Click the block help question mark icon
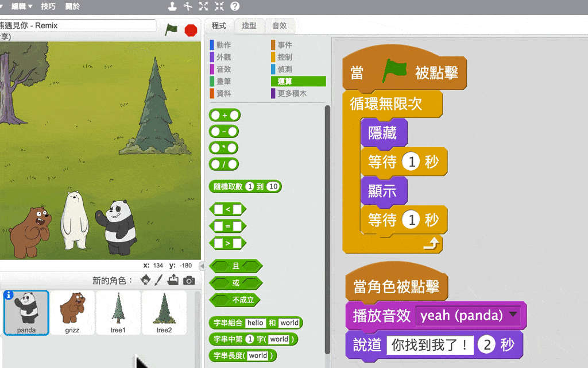This screenshot has height=368, width=588. coord(235,6)
